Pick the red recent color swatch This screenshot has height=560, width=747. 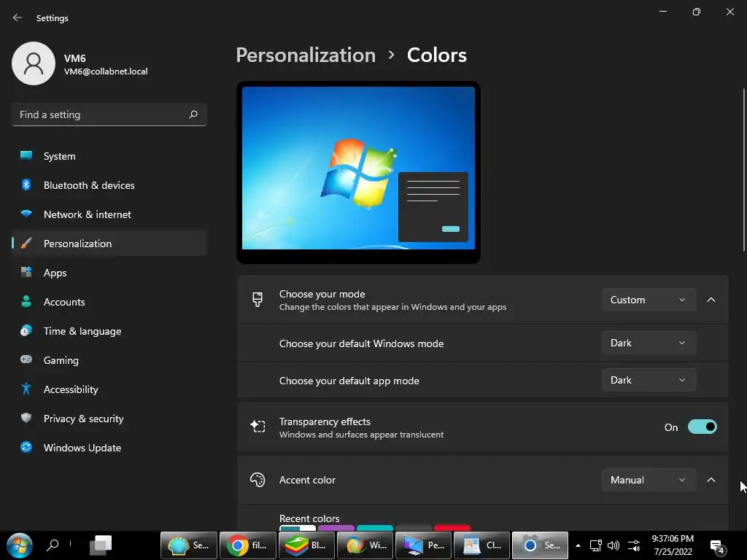click(452, 528)
